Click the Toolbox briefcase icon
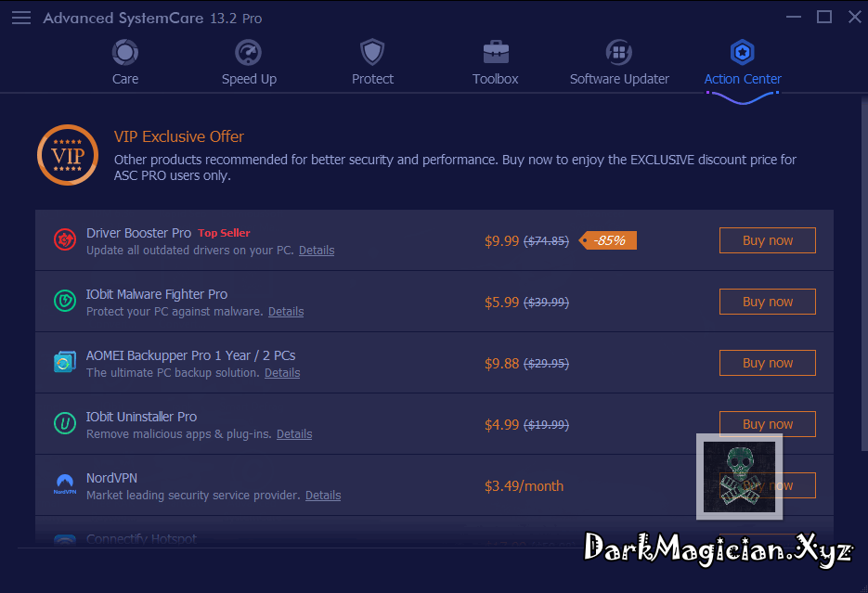This screenshot has width=868, height=593. [496, 53]
